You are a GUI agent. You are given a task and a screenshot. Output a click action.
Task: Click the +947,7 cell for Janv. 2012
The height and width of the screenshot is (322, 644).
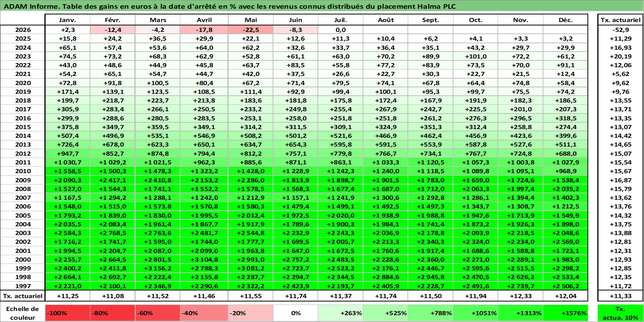click(68, 153)
